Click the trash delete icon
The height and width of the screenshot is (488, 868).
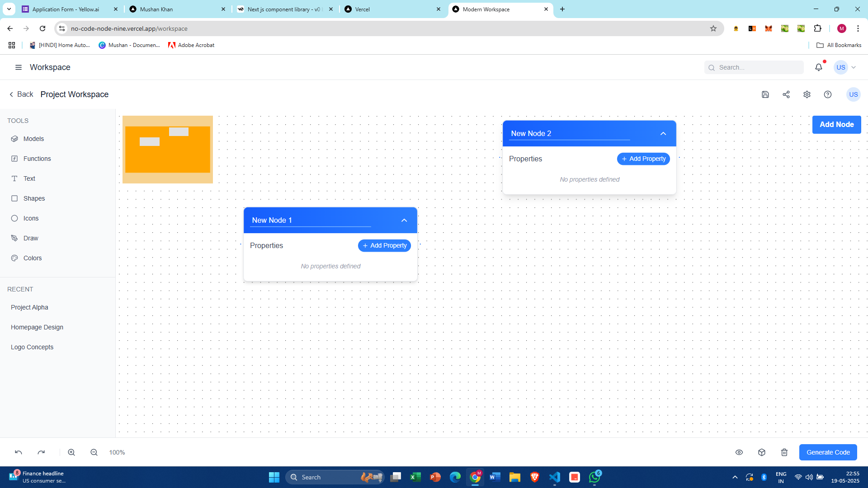click(784, 452)
